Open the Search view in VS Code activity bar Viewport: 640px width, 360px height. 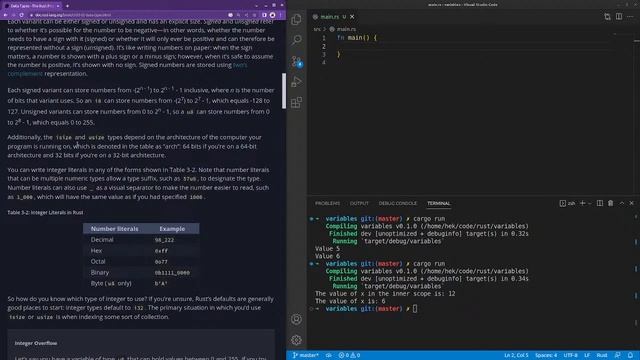click(x=296, y=40)
